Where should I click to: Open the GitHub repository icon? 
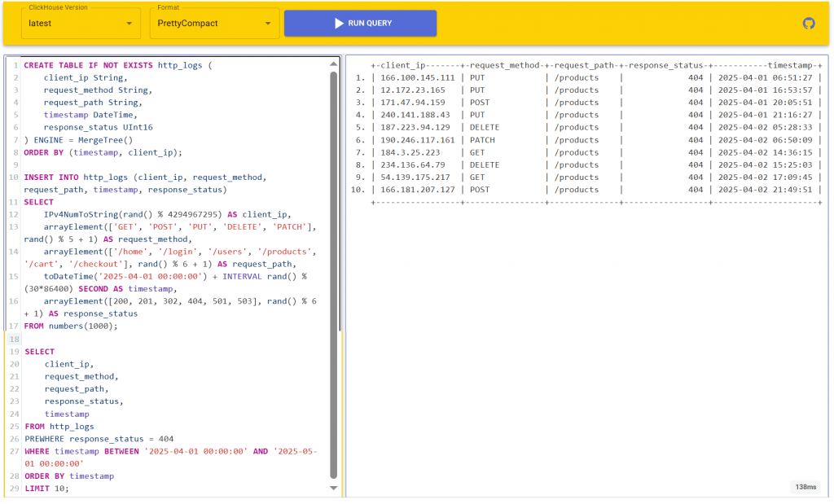click(808, 24)
